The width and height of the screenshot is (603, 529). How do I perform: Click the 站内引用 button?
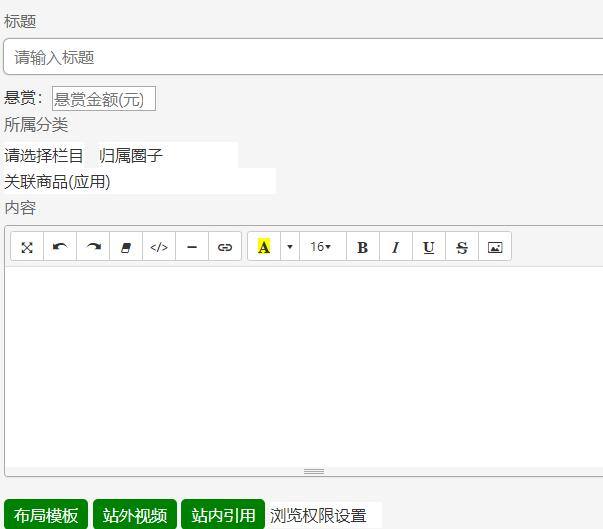point(223,515)
